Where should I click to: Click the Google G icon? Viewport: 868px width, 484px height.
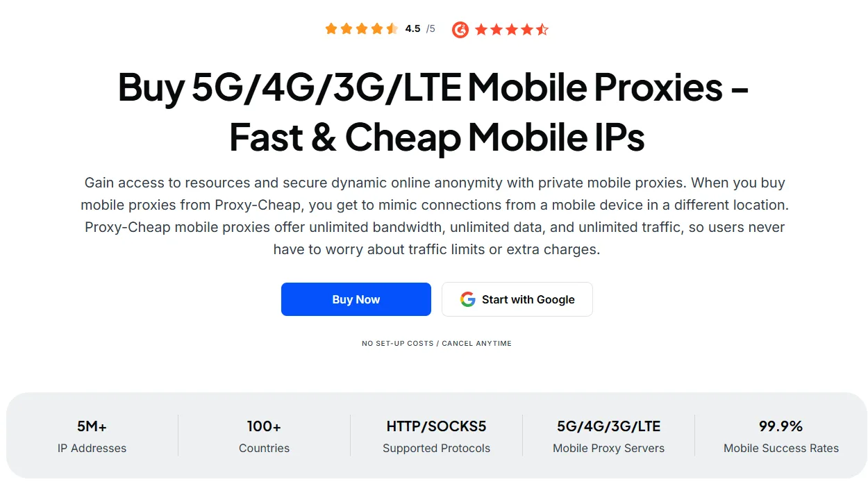(467, 299)
